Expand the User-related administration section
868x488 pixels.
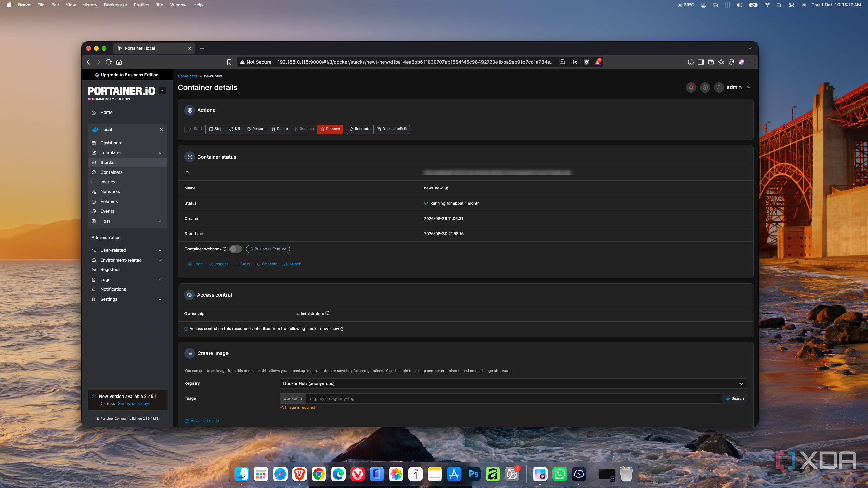tap(160, 250)
